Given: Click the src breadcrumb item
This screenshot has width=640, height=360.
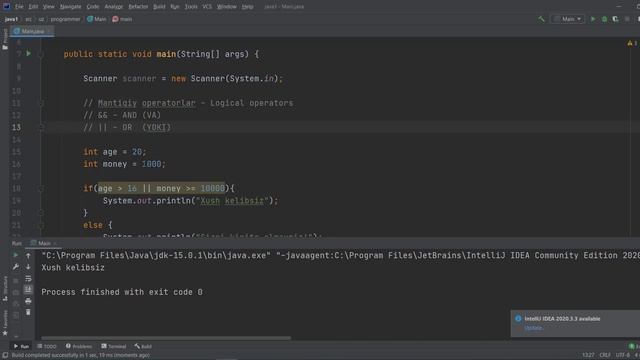Looking at the screenshot, I should pyautogui.click(x=28, y=19).
